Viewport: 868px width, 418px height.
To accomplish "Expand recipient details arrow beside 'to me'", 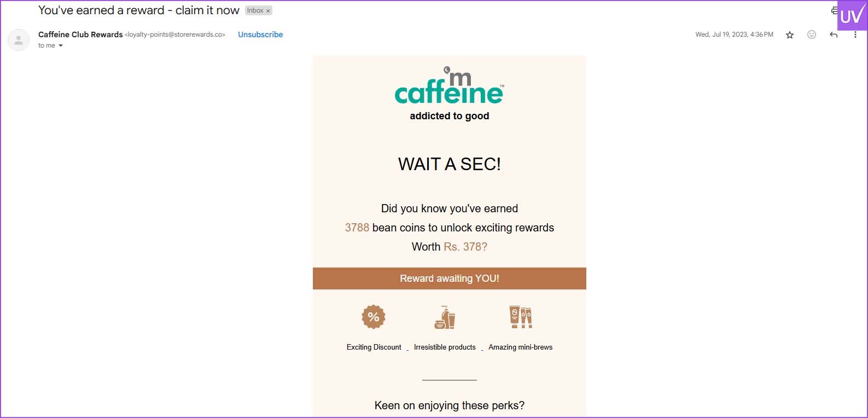I will click(61, 46).
